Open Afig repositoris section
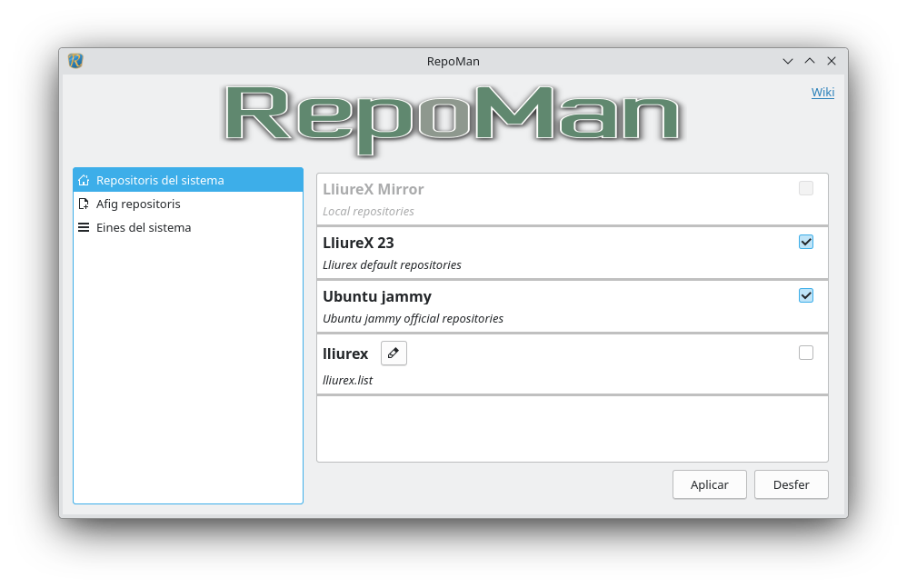 pyautogui.click(x=188, y=204)
